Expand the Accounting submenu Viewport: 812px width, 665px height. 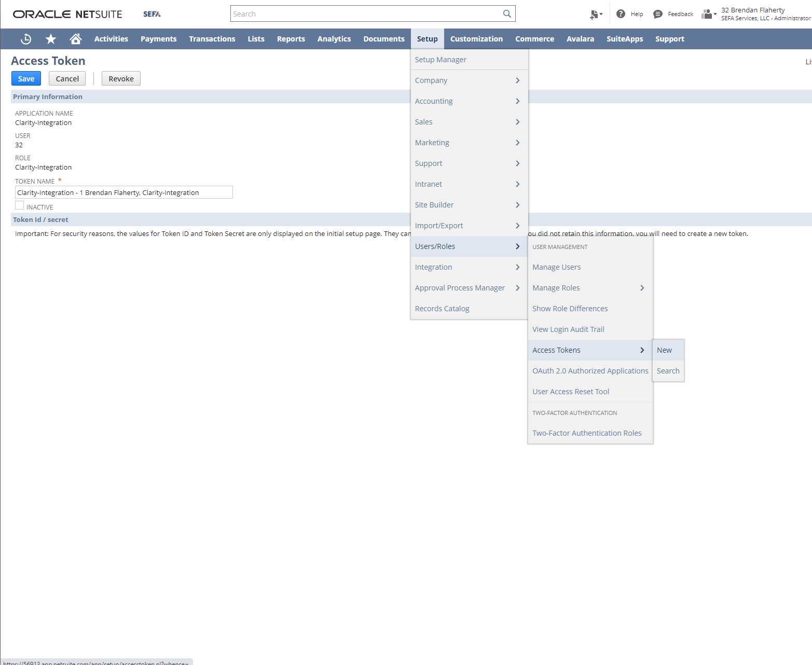coord(469,101)
